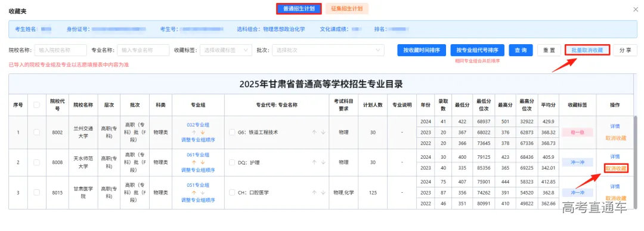Click the pink 稳一稳 tag

[577, 133]
